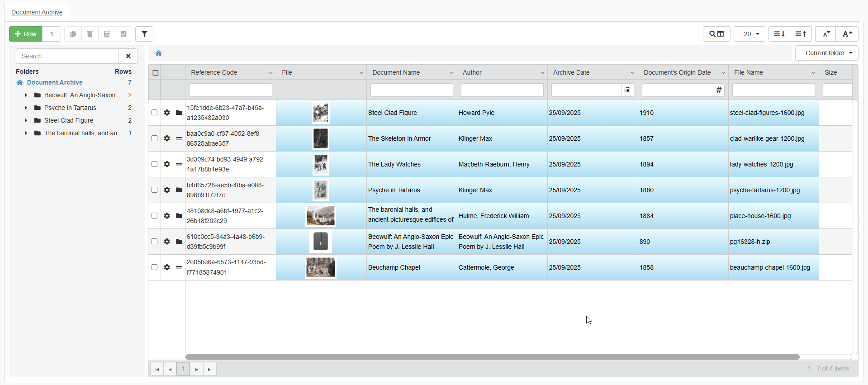Expand the Beowulf: An Anglo-Saxon folder

click(x=26, y=95)
